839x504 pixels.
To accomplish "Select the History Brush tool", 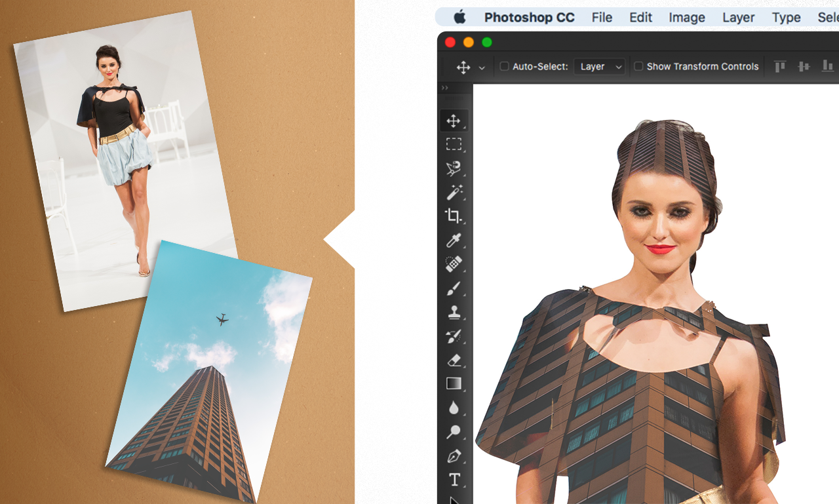I will tap(454, 336).
